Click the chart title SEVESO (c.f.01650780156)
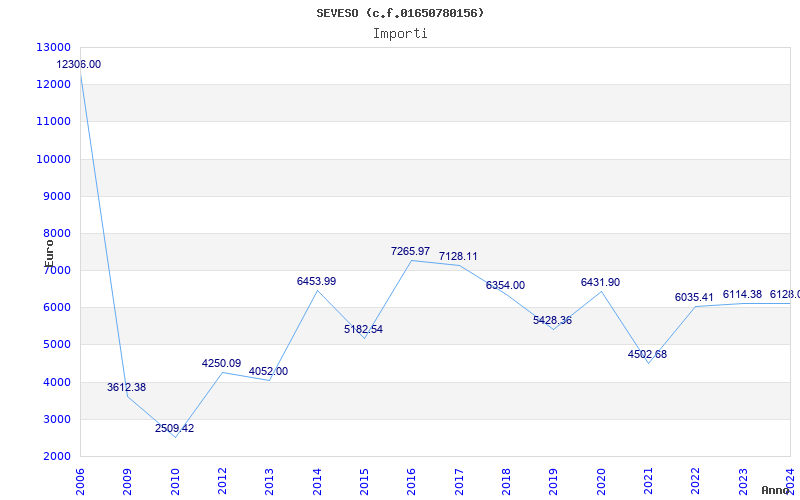 pos(400,13)
